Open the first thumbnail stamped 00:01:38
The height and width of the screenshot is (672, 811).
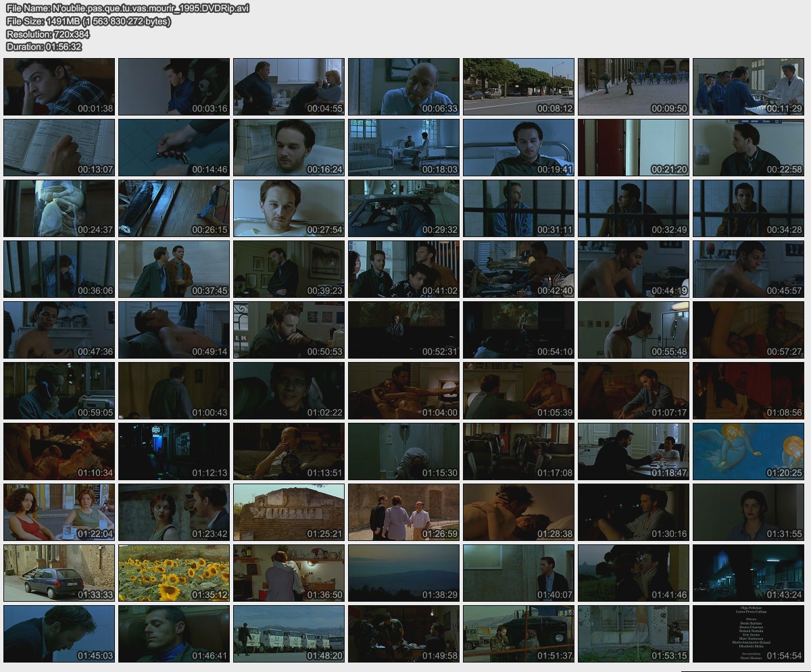[59, 86]
